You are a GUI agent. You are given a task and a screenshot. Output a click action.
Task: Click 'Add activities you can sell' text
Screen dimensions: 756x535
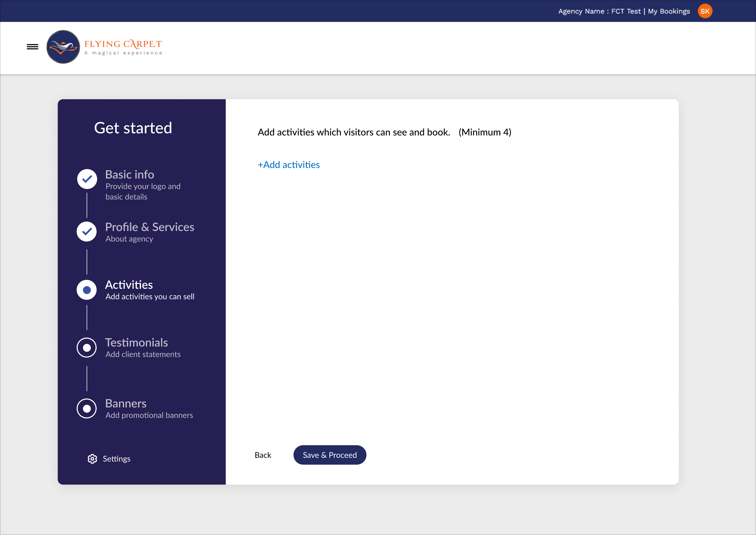pos(150,296)
